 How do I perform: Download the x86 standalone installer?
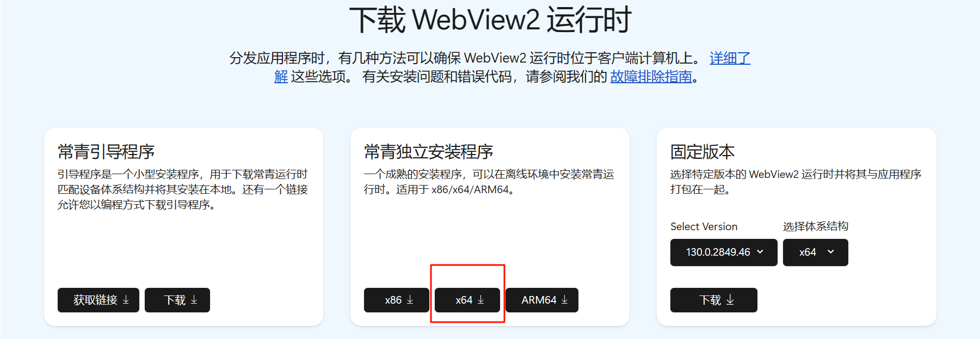point(397,300)
